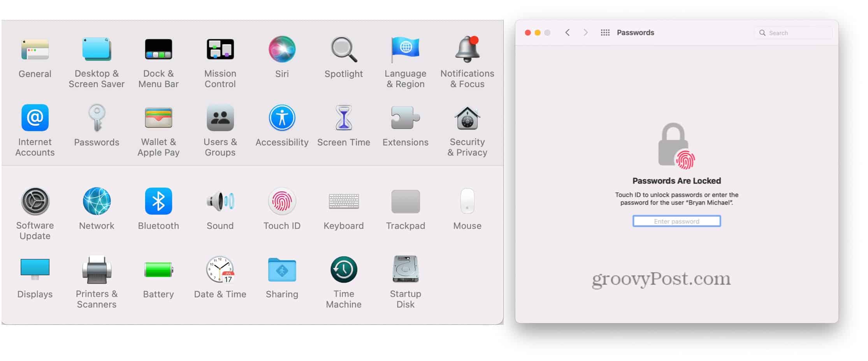Open General preferences
Screen dimensions: 868x361
(x=35, y=49)
